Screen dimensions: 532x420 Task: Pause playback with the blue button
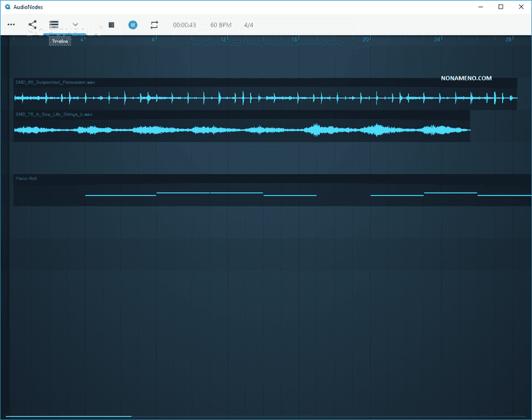(x=133, y=25)
